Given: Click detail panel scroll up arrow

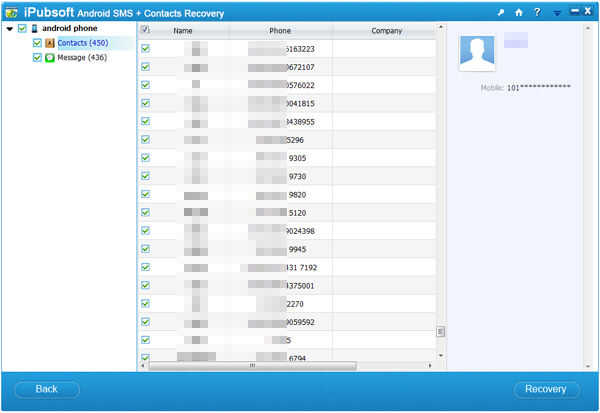Looking at the screenshot, I should 588,28.
